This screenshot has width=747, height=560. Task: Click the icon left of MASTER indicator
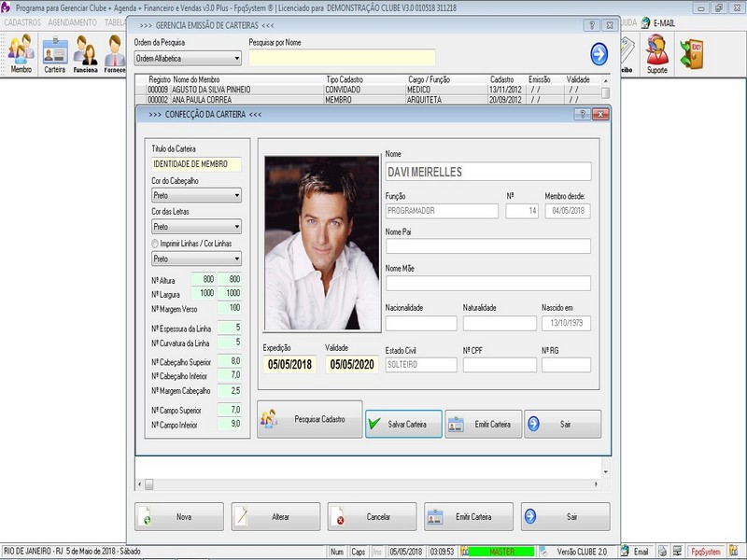[x=464, y=552]
